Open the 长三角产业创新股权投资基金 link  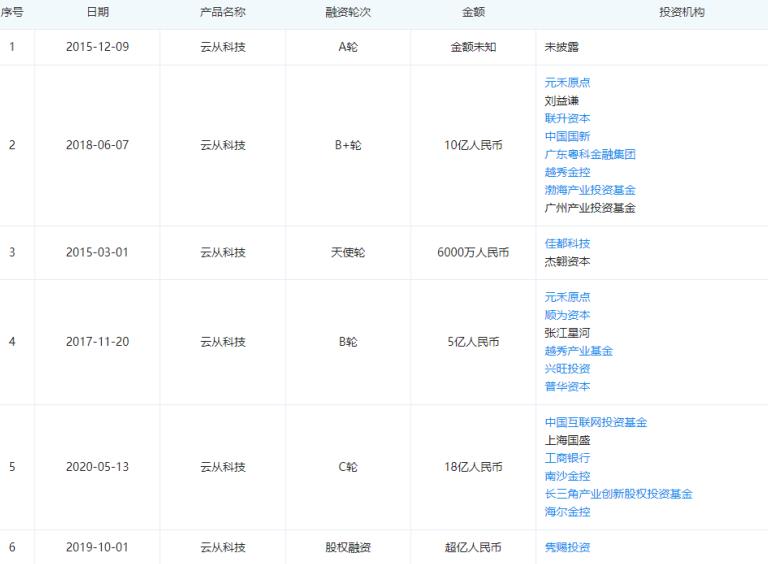[618, 494]
